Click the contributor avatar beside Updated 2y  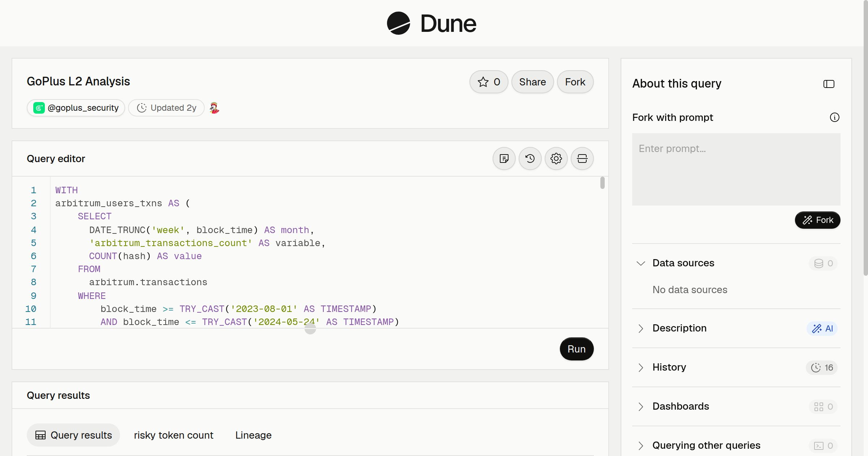click(x=214, y=108)
